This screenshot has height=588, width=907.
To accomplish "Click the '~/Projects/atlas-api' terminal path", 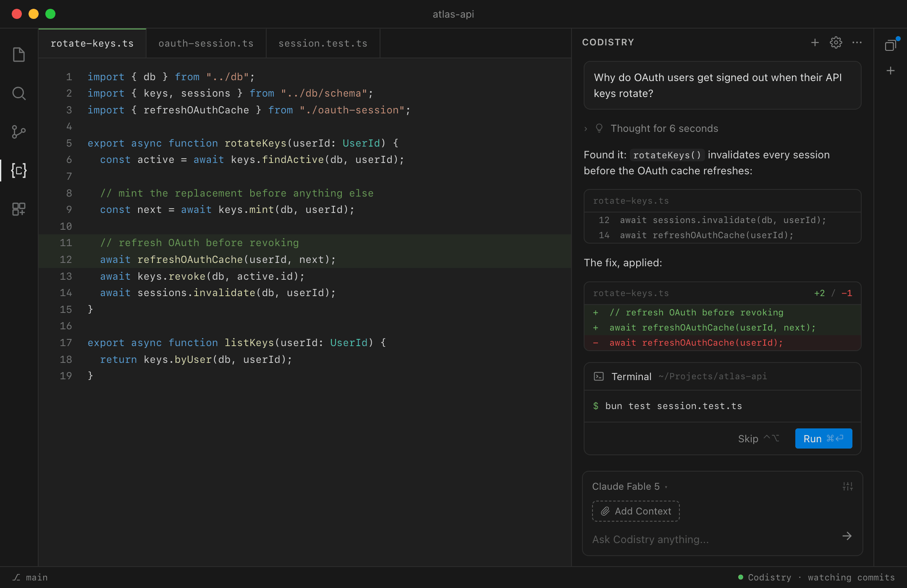I will [713, 376].
